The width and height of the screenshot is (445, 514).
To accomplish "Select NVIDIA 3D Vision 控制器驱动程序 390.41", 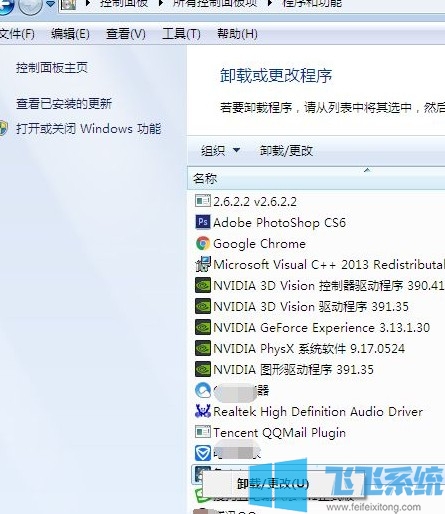I will tap(328, 286).
